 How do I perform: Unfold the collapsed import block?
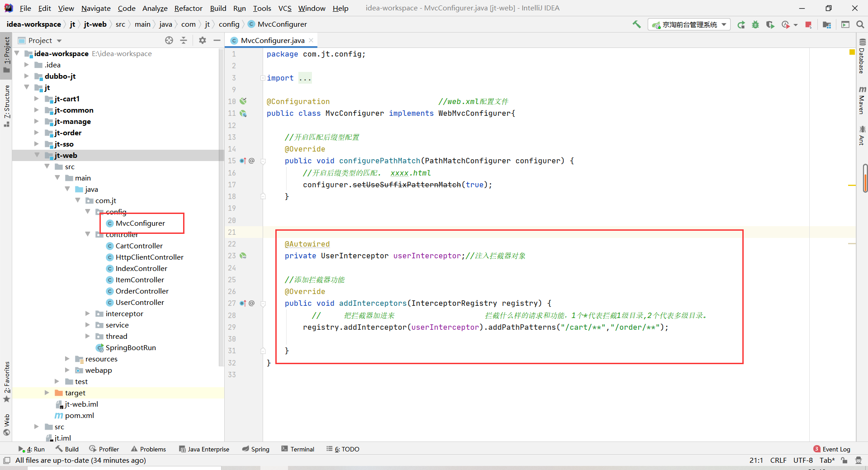263,78
